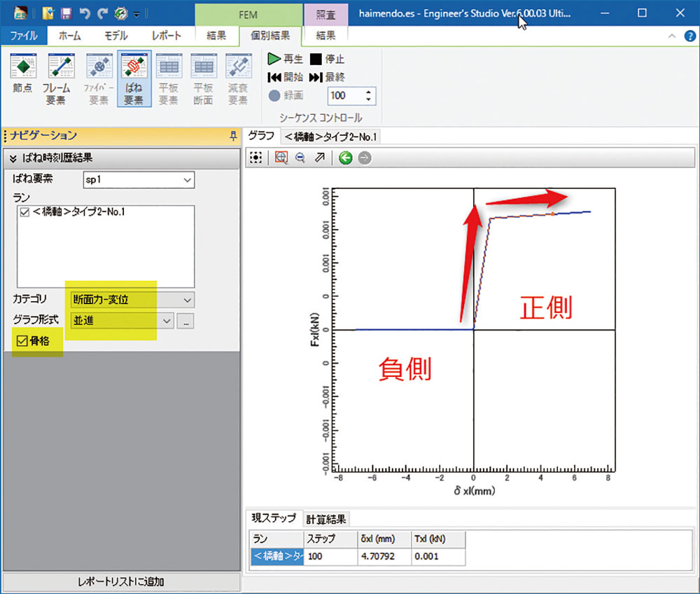Select the グラフ view tab
700x594 pixels.
262,136
